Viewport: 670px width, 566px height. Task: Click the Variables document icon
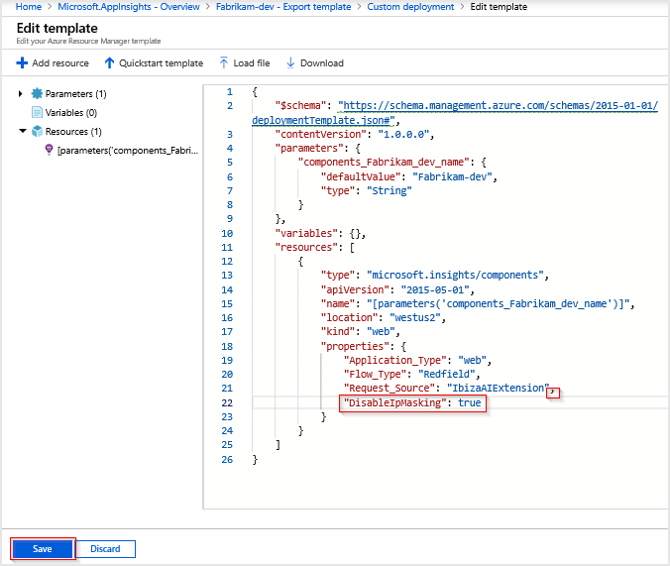(x=37, y=112)
